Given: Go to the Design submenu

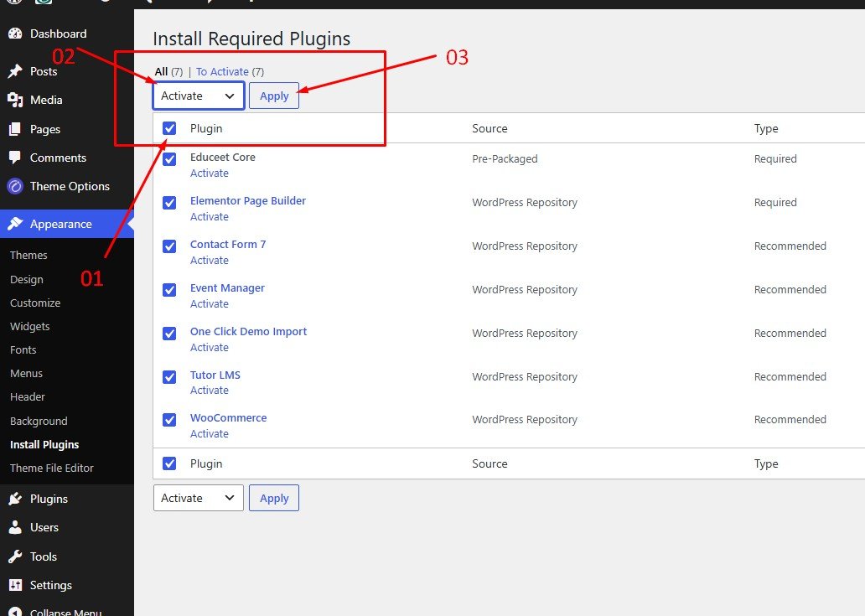Looking at the screenshot, I should 27,280.
